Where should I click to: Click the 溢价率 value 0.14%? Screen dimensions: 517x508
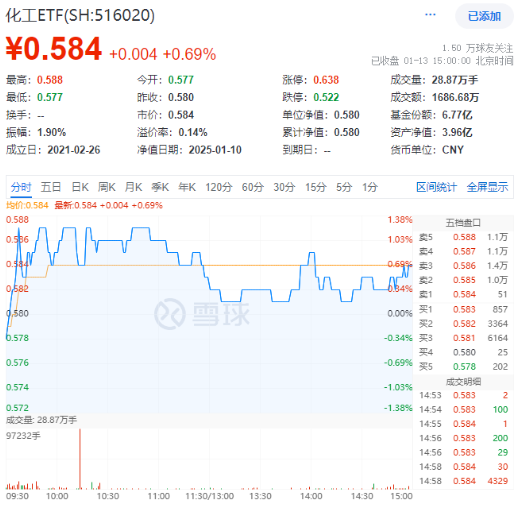(193, 132)
